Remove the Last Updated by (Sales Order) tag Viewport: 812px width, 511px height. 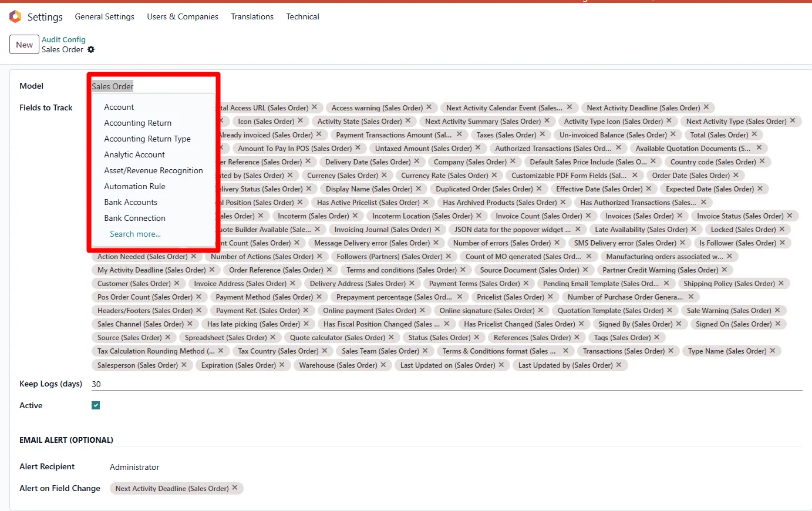[x=619, y=365]
